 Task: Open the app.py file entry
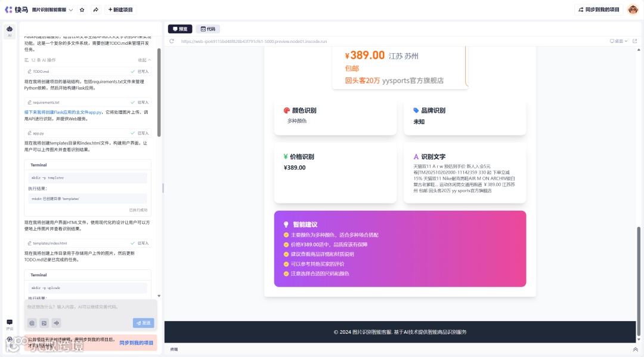tap(88, 133)
